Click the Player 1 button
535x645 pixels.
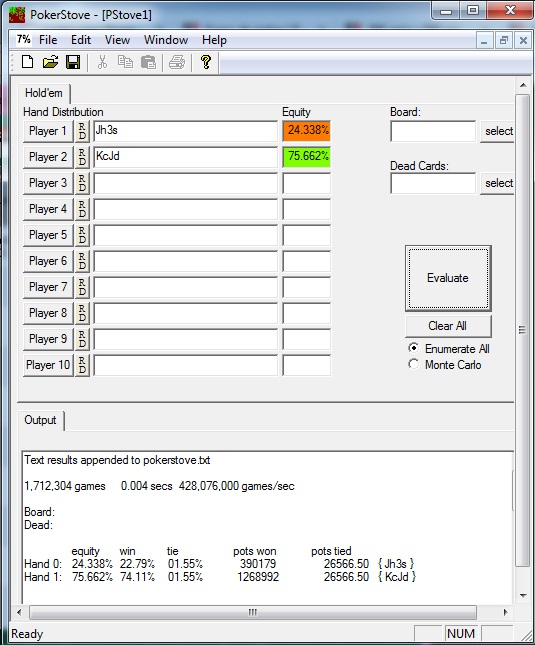pyautogui.click(x=48, y=131)
